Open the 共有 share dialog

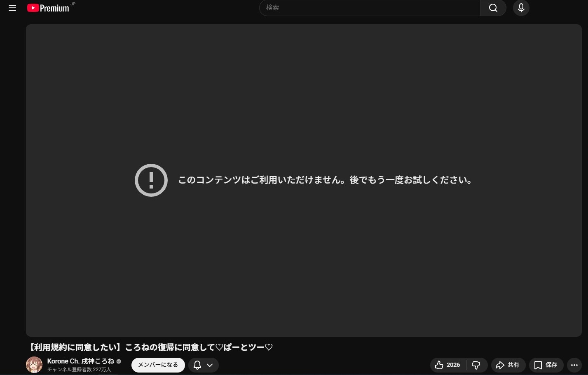508,365
